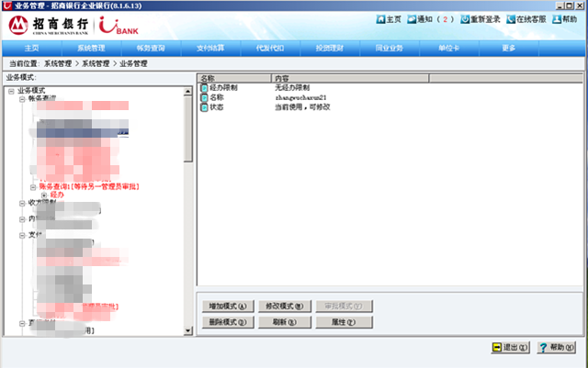Collapse the 支付 tree node
The height and width of the screenshot is (368, 588).
[22, 235]
